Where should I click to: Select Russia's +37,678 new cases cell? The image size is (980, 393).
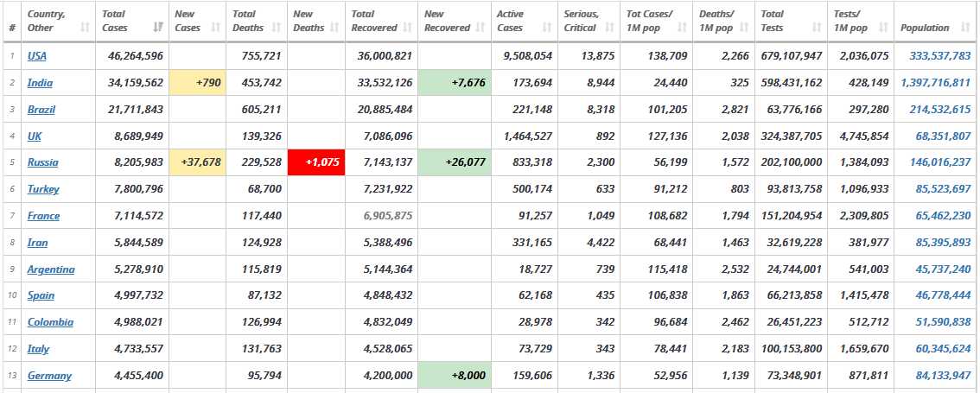198,162
